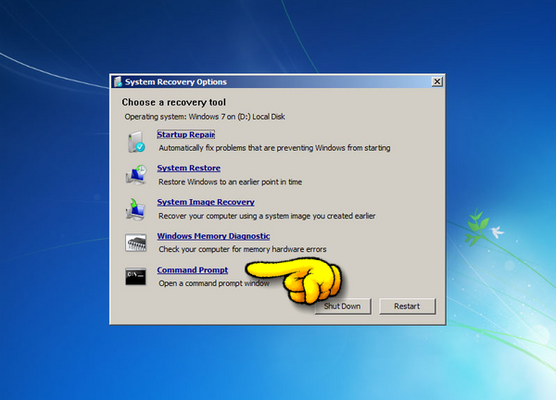Close the System Recovery Options dialog
The image size is (556, 400).
coord(437,82)
